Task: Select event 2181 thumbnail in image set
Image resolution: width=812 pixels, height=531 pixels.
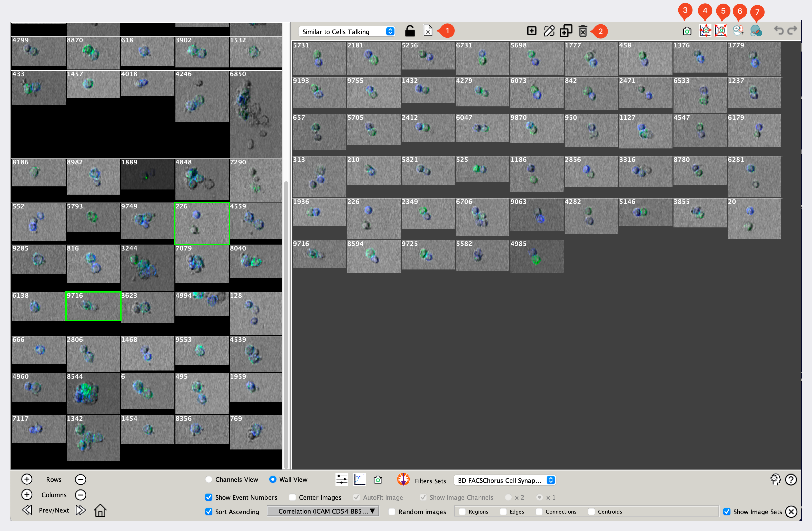Action: pyautogui.click(x=374, y=58)
